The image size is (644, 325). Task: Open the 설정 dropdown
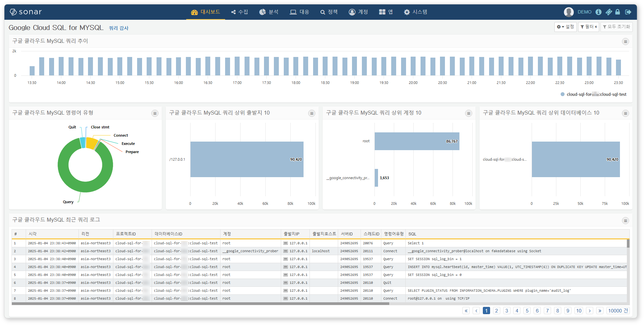click(x=565, y=27)
